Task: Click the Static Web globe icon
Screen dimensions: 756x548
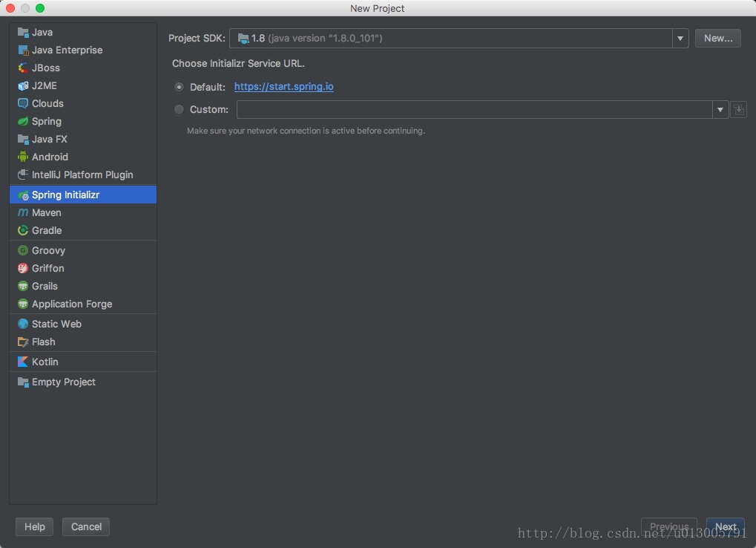Action: (x=23, y=324)
